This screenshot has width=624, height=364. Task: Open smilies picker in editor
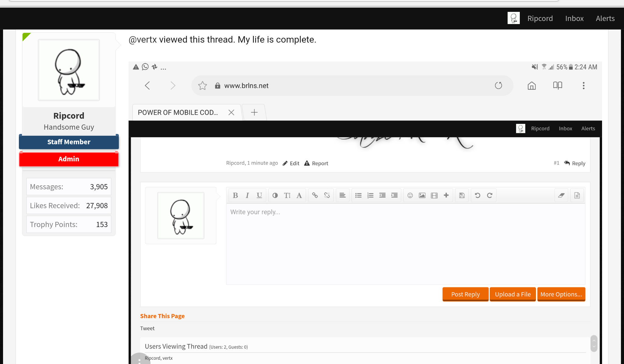[x=410, y=195]
